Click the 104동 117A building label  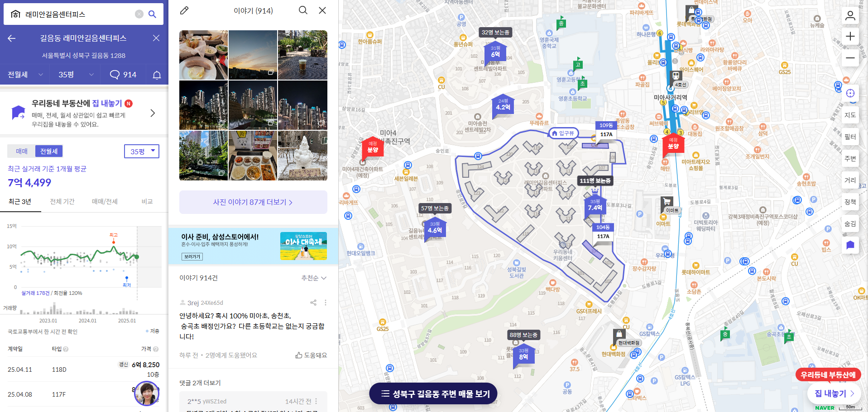pyautogui.click(x=603, y=232)
